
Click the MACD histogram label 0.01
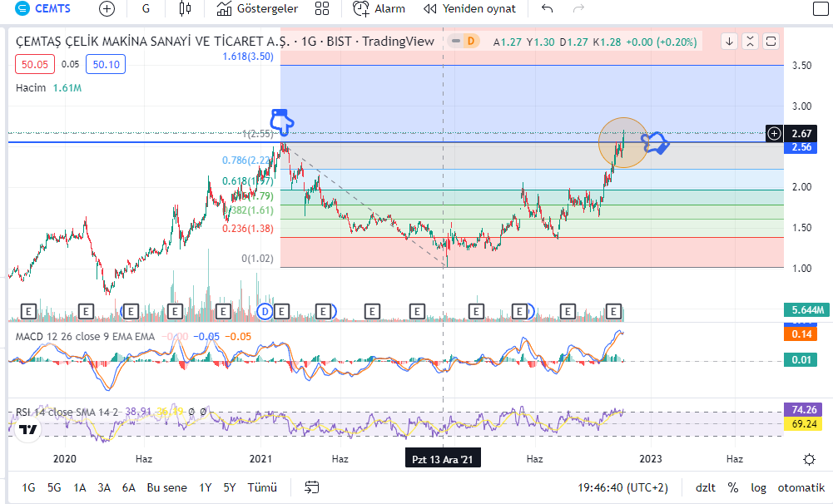tap(801, 359)
